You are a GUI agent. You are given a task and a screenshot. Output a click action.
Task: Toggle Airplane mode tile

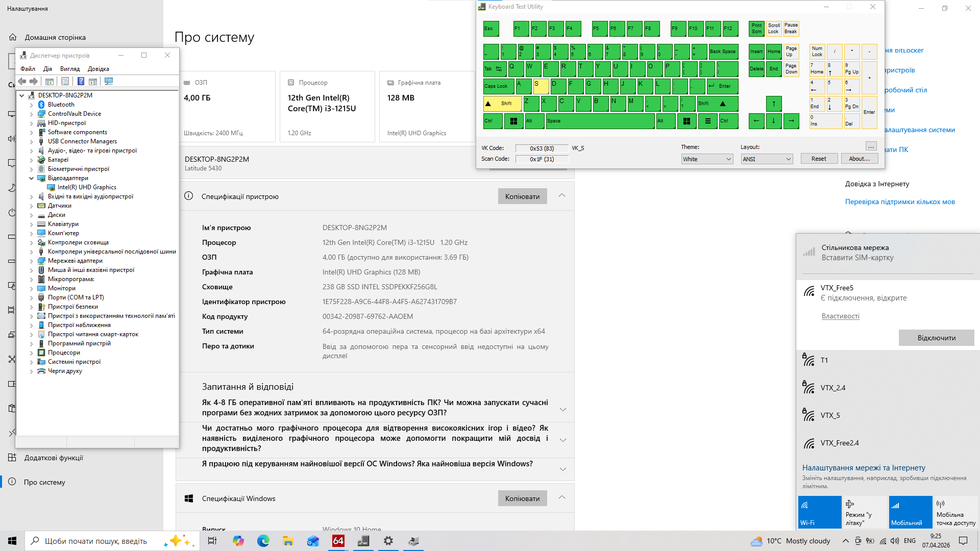864,512
